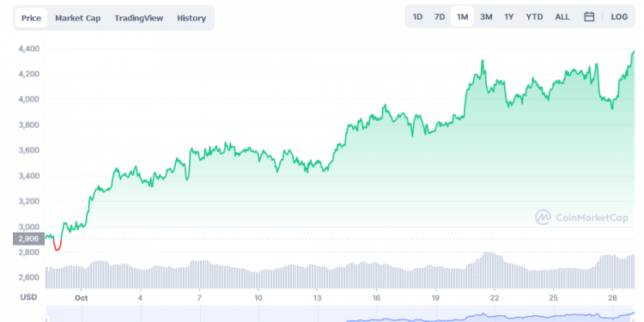The width and height of the screenshot is (644, 322).
Task: Click the 22 x-axis date label
Action: point(495,298)
